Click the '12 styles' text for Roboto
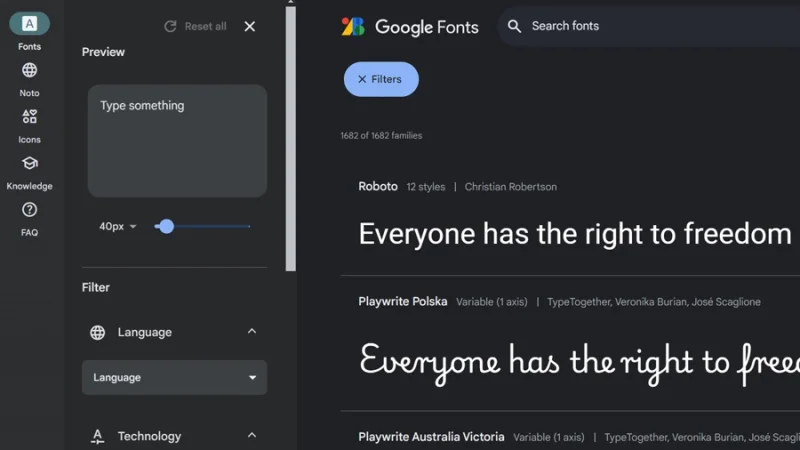Screen dimensions: 800x450 [x=426, y=187]
